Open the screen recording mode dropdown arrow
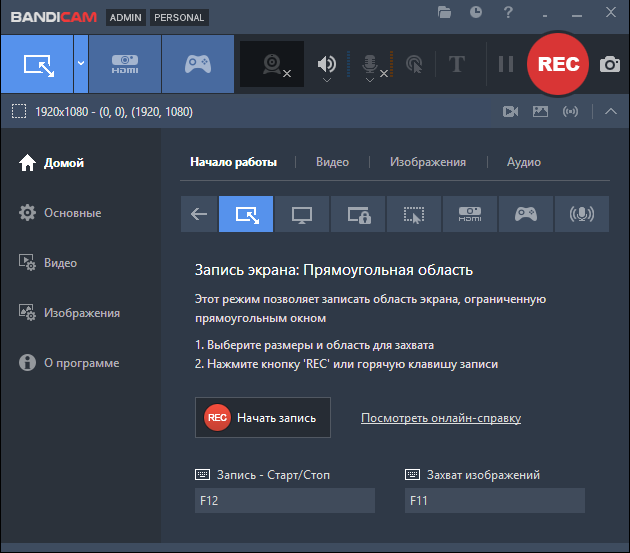The width and height of the screenshot is (630, 553). tap(81, 64)
